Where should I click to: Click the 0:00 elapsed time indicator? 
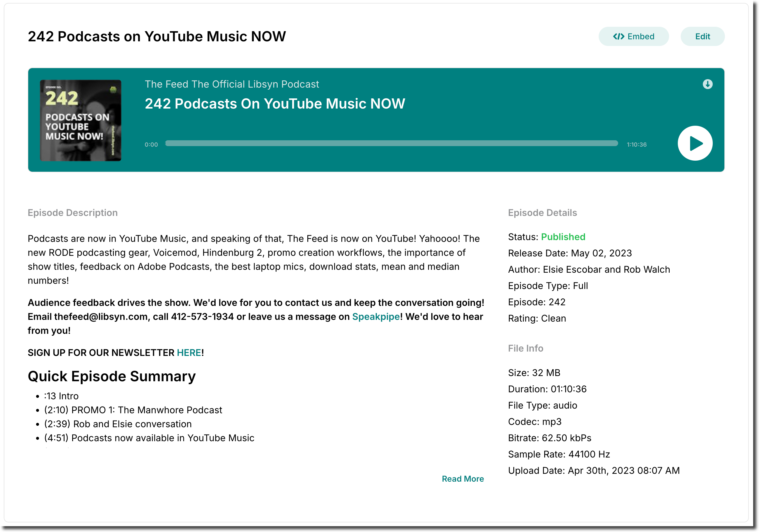tap(151, 144)
